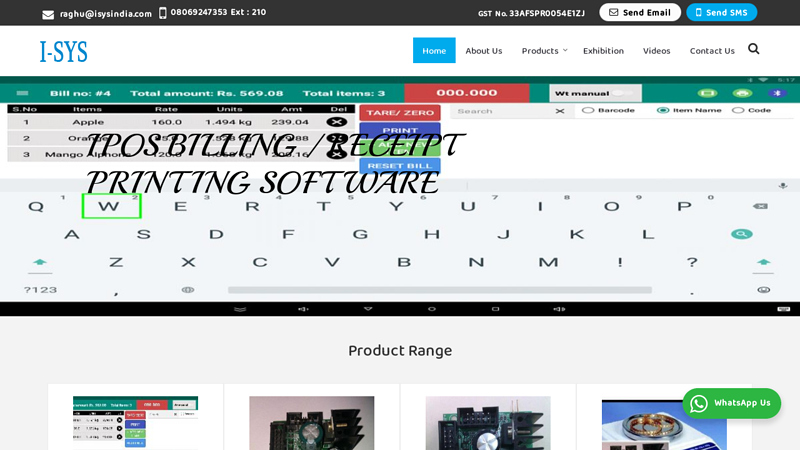Clear the banner Search field with X

(560, 111)
